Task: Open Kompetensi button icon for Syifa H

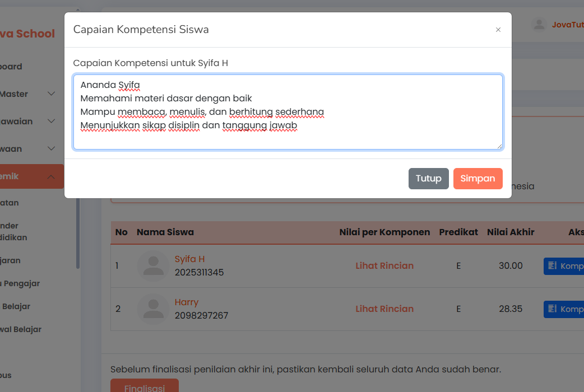Action: pyautogui.click(x=552, y=265)
